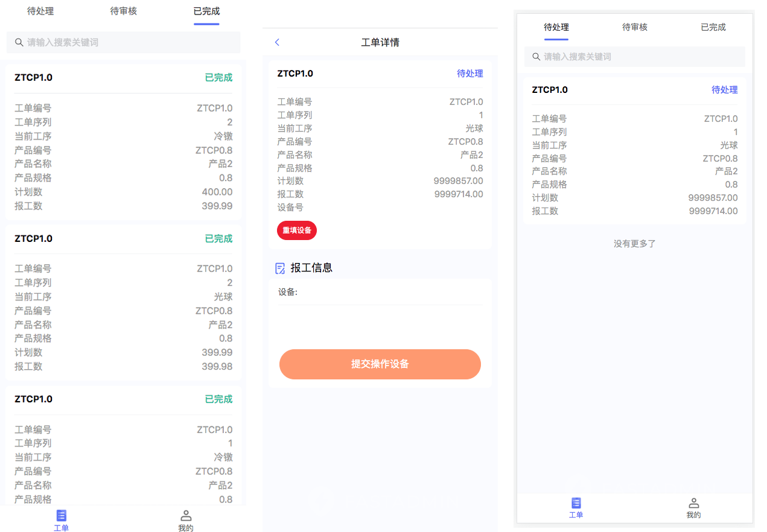
Task: Open 我的 profile icon in right bottom bar
Action: (694, 503)
